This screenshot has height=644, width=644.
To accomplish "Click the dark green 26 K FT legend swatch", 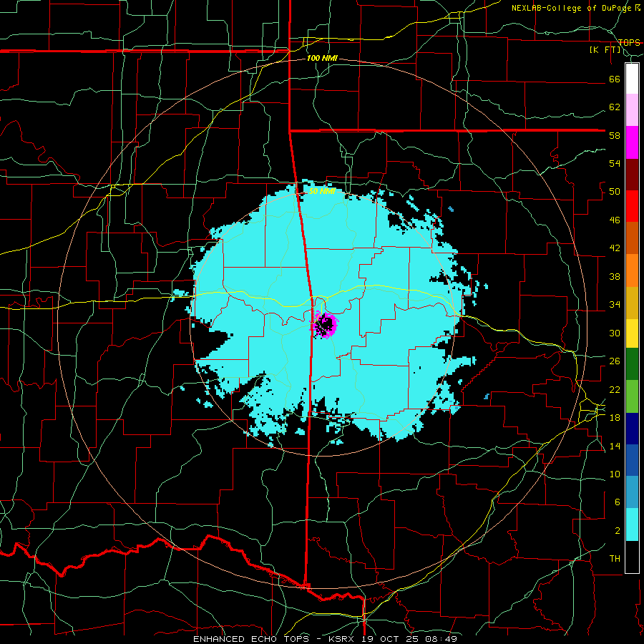I will pos(632,364).
